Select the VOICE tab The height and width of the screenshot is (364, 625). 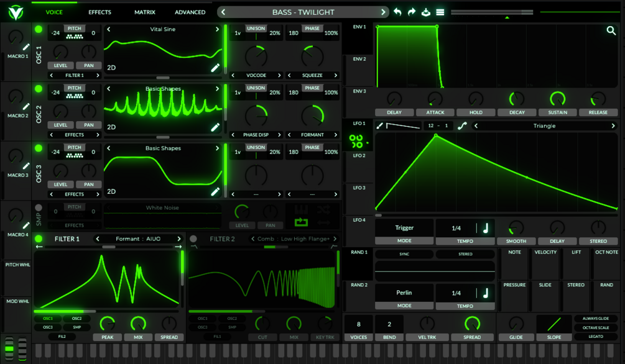coord(54,12)
